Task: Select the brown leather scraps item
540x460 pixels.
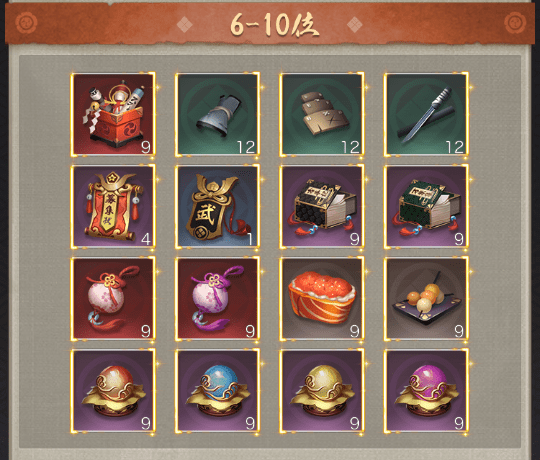Action: [322, 114]
